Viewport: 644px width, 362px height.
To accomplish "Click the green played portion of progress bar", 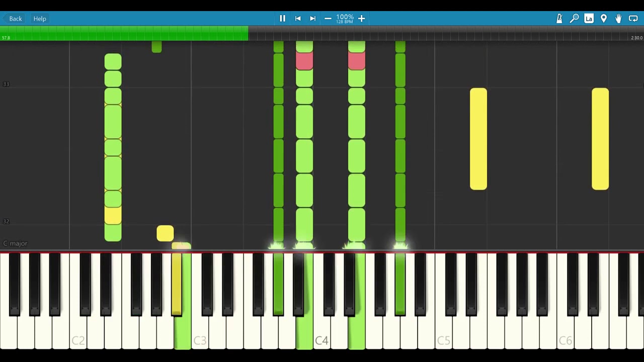I will (x=124, y=34).
